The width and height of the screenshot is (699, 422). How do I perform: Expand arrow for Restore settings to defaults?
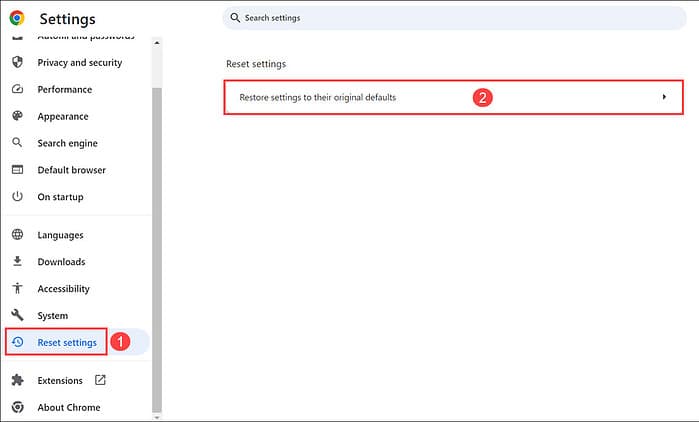(664, 97)
